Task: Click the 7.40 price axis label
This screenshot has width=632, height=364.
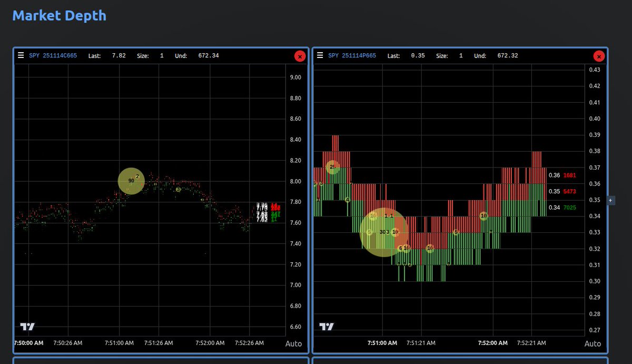Action: tap(295, 244)
